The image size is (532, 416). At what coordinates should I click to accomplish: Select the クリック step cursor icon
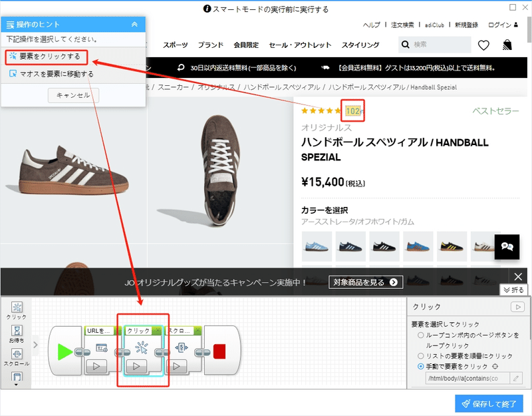tap(142, 348)
